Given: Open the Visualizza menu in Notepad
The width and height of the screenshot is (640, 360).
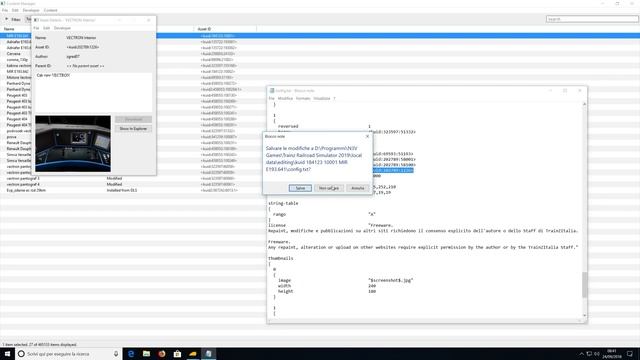Looking at the screenshot, I should [x=322, y=98].
